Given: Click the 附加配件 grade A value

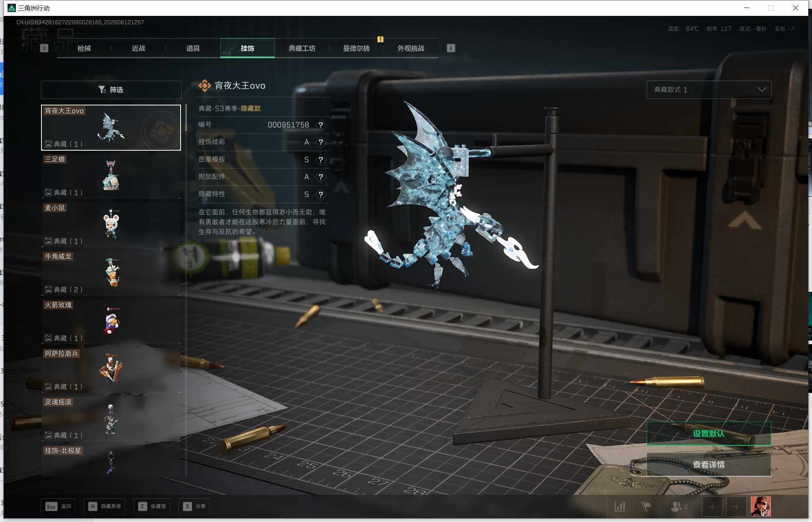Looking at the screenshot, I should click(306, 177).
